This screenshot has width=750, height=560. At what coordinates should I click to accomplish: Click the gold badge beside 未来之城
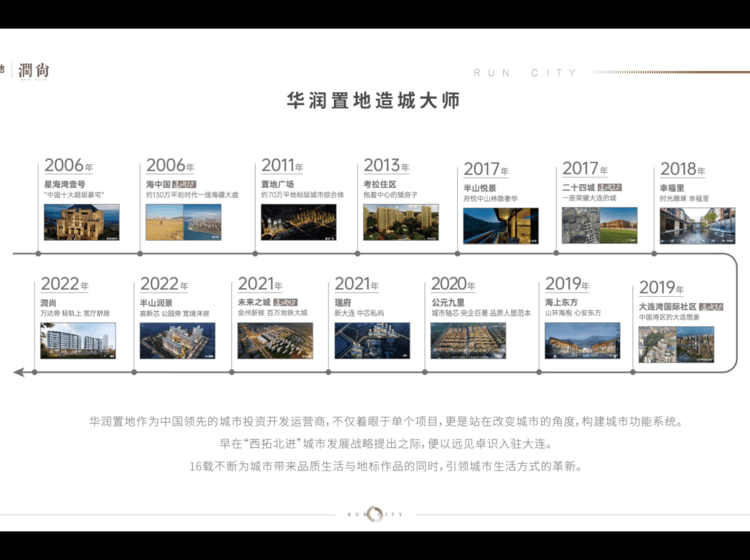click(x=286, y=302)
